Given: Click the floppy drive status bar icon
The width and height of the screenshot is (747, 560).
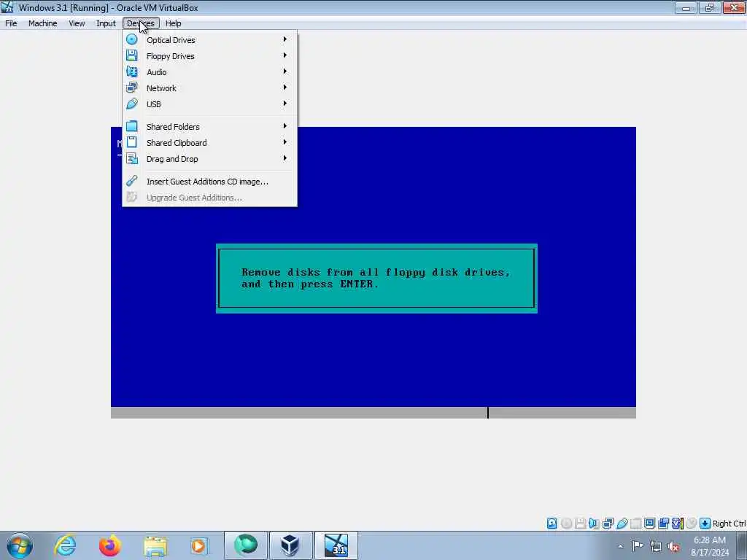Looking at the screenshot, I should coord(580,524).
